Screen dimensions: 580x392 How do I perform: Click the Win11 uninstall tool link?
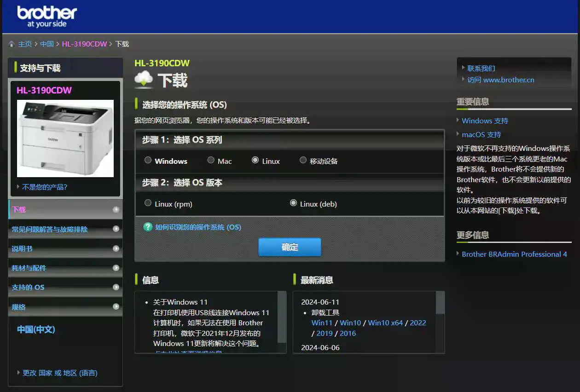(322, 323)
